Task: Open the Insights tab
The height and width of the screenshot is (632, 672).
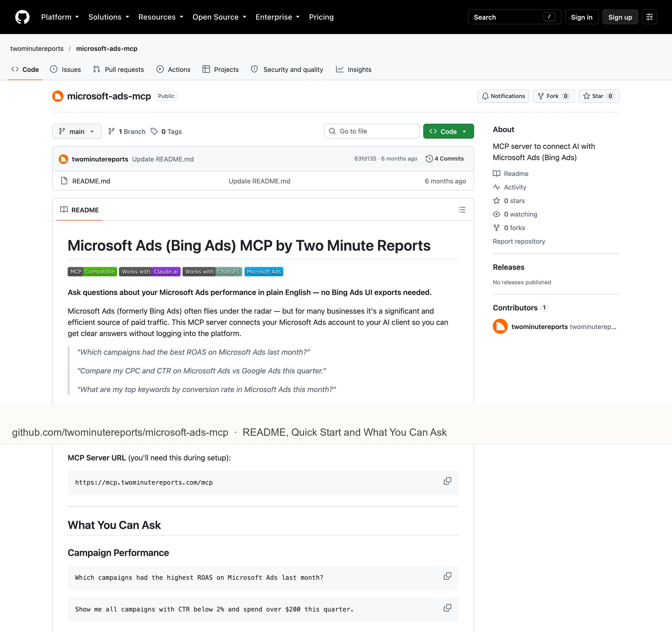Action: [x=353, y=69]
